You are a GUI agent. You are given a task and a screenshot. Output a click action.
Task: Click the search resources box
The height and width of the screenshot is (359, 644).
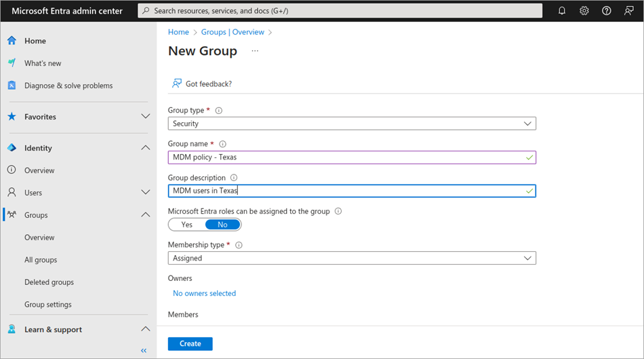pos(340,11)
